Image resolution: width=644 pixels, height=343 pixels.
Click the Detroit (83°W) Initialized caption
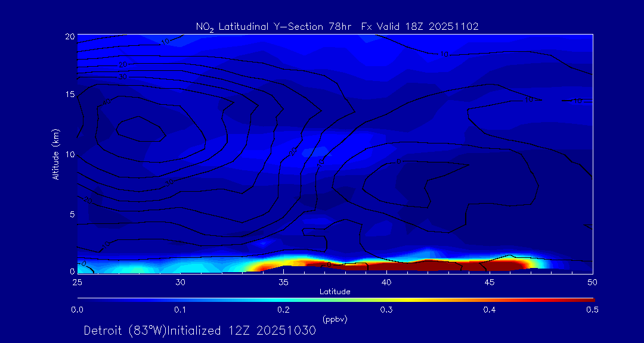[200, 330]
